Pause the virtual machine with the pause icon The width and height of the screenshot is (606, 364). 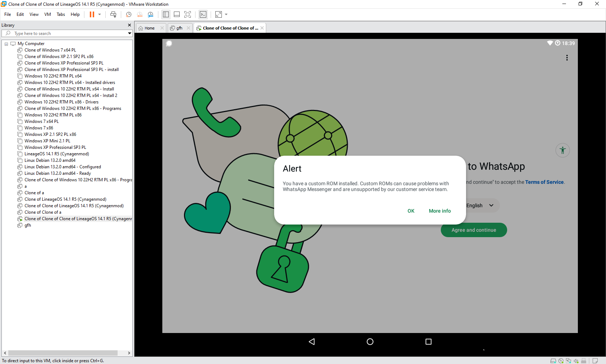(92, 14)
